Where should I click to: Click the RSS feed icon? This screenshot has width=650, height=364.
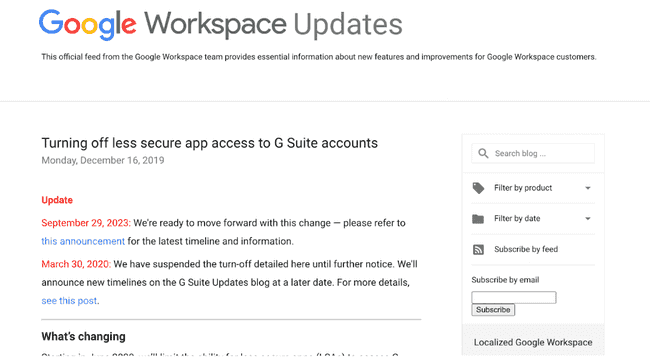pos(478,250)
